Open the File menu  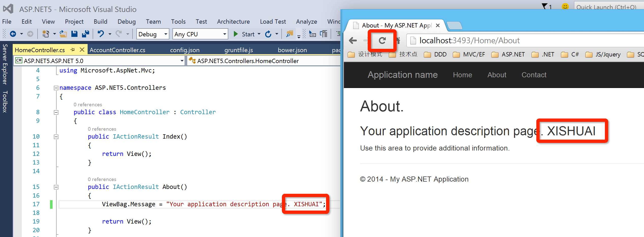click(x=7, y=22)
